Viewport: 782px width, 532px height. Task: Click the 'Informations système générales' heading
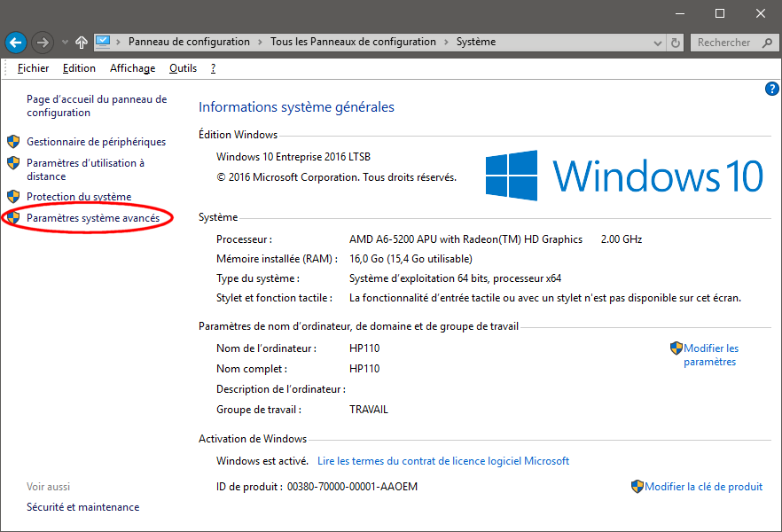pos(296,107)
